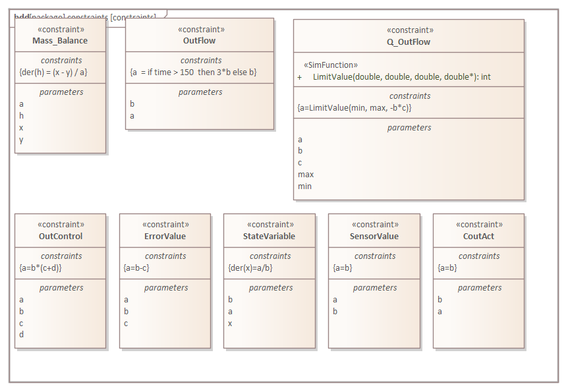
Task: Click the public '+' marker before LimitValue
Action: [300, 77]
